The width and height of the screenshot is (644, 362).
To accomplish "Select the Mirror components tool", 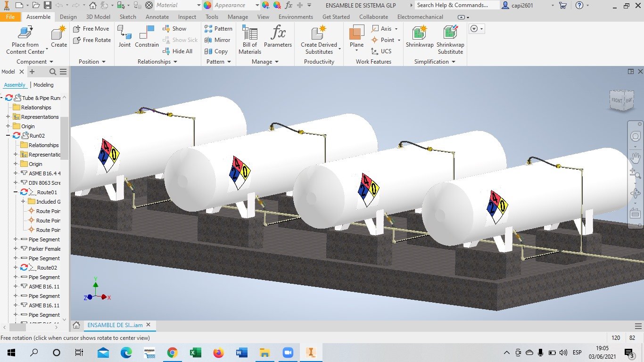I will [x=218, y=40].
